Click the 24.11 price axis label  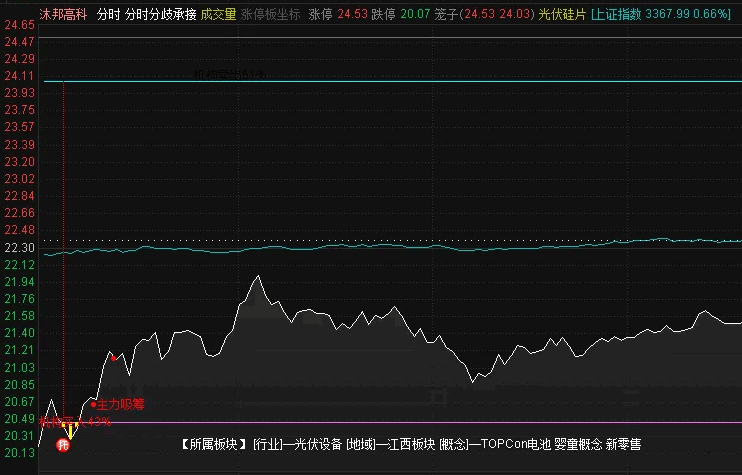pyautogui.click(x=19, y=76)
